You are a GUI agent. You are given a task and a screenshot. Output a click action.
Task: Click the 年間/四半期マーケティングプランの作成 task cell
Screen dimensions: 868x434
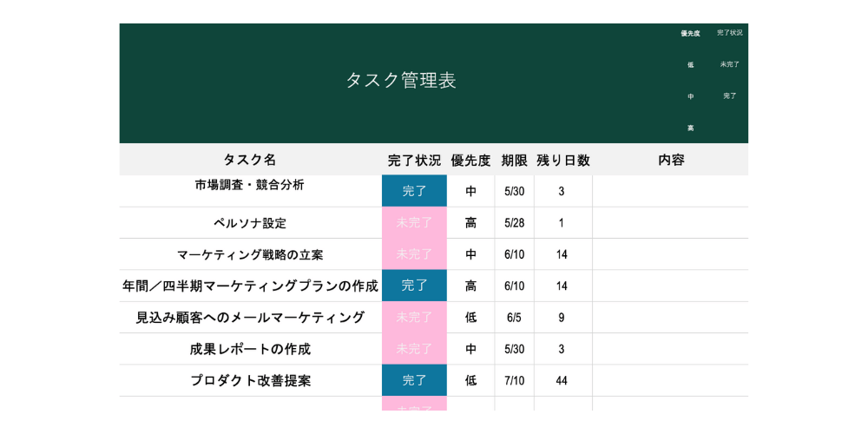tap(250, 286)
